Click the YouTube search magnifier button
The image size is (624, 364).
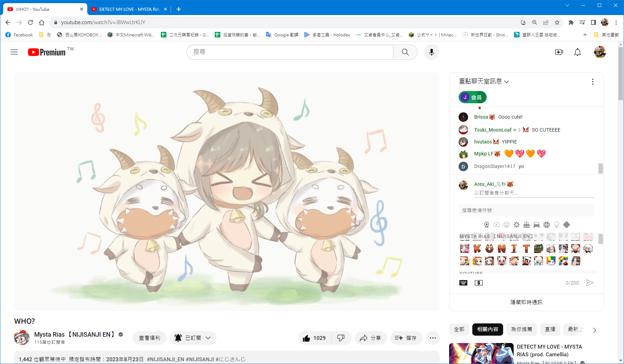(x=405, y=52)
